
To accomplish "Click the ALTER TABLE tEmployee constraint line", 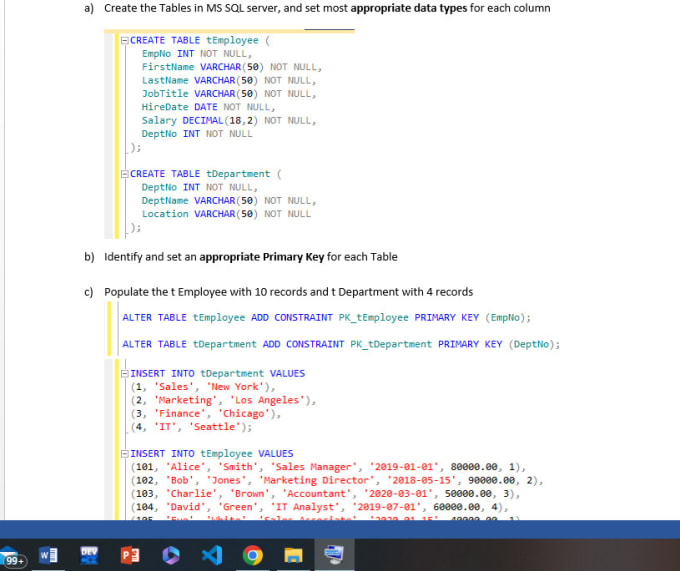I will (x=326, y=318).
